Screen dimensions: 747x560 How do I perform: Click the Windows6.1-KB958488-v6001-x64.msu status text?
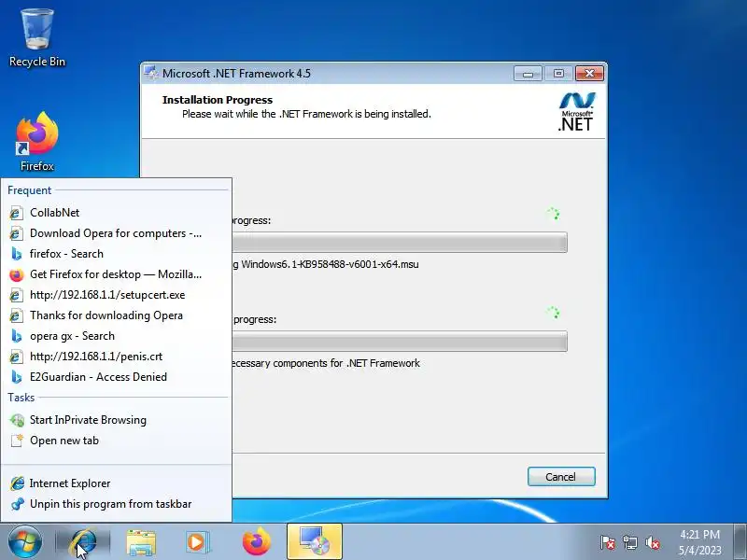pos(330,264)
